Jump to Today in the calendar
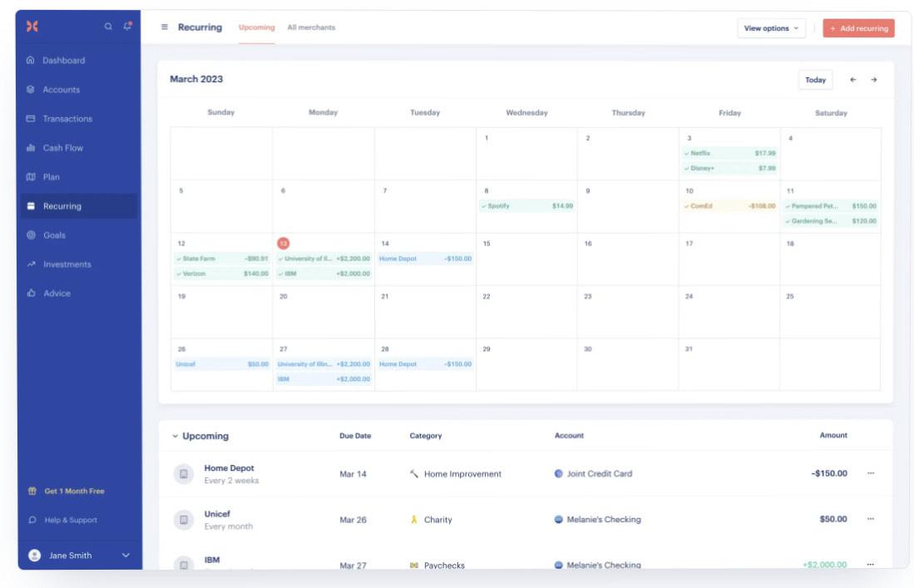Viewport: 914px width, 588px height. 816,79
